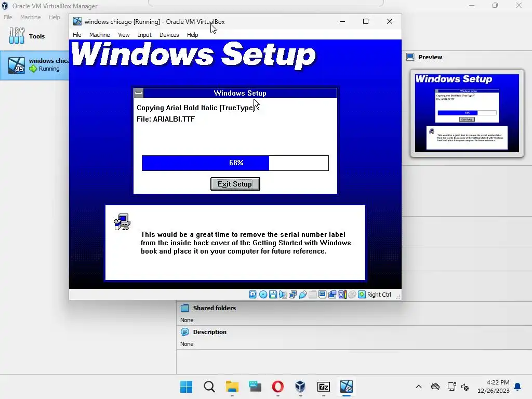Click the Preview monitor icon

410,57
